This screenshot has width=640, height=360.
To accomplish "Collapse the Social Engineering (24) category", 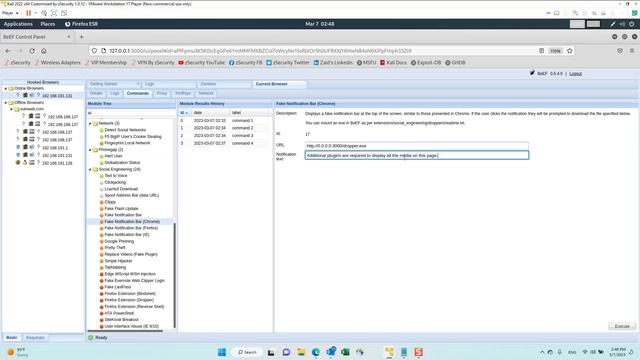I will [x=90, y=169].
